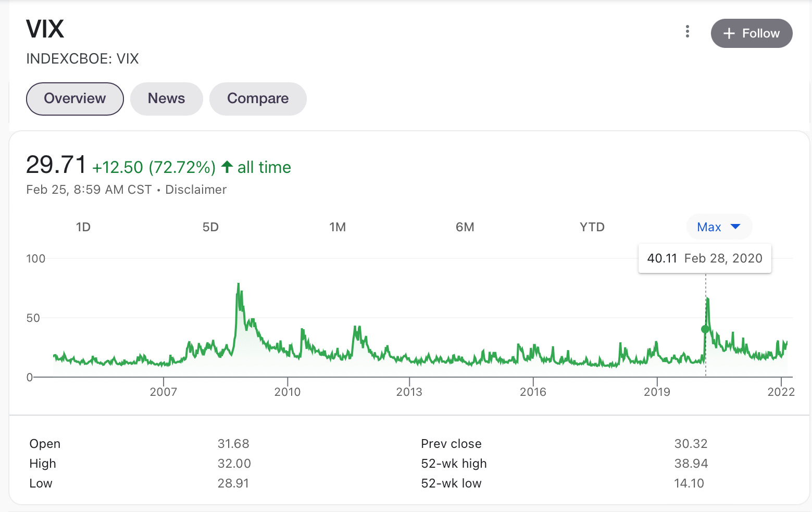Viewport: 812px width, 512px height.
Task: Click the 2007 axis label
Action: 164,392
